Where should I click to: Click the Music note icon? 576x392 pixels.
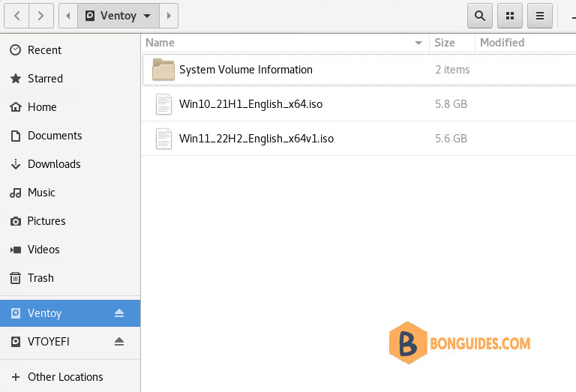(x=16, y=193)
